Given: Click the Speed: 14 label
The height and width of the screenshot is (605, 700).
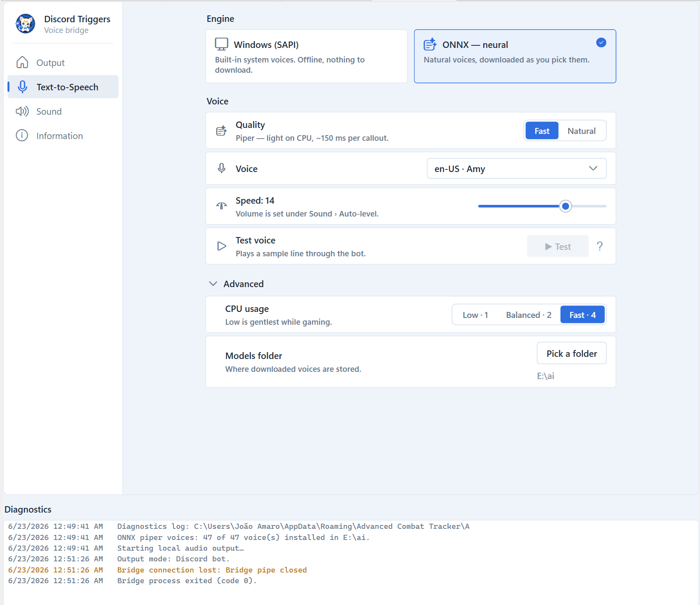Looking at the screenshot, I should click(255, 201).
